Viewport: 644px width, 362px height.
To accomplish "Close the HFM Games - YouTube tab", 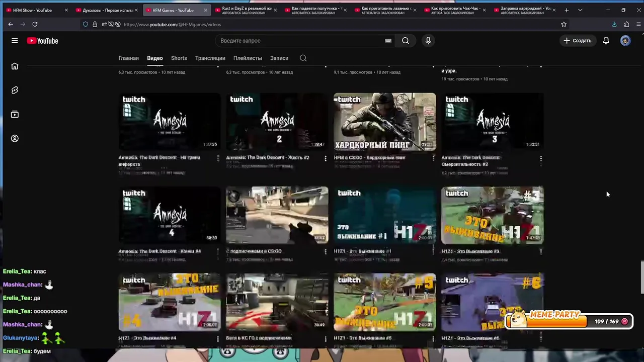I will (205, 10).
